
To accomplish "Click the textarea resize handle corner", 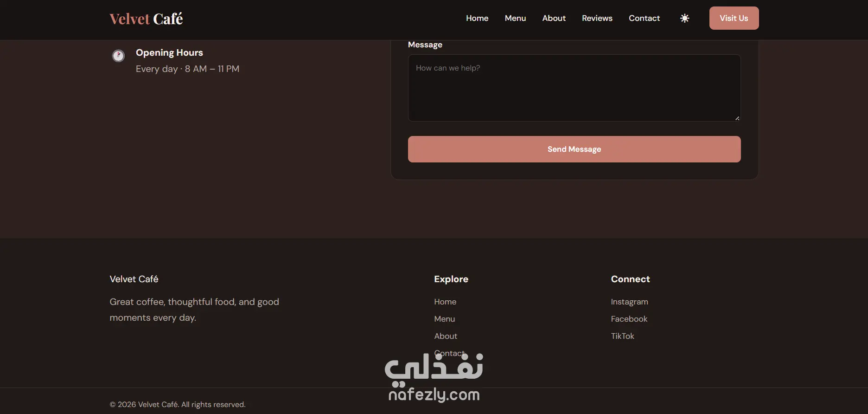I will tap(737, 118).
